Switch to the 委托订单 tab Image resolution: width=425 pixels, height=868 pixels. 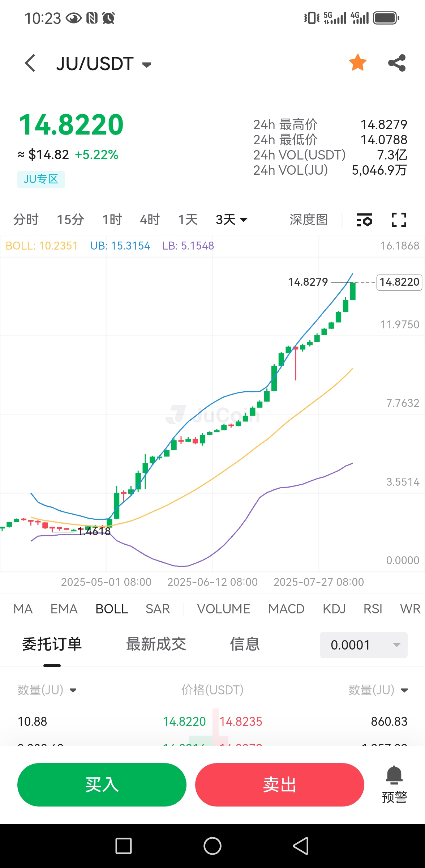click(x=52, y=644)
